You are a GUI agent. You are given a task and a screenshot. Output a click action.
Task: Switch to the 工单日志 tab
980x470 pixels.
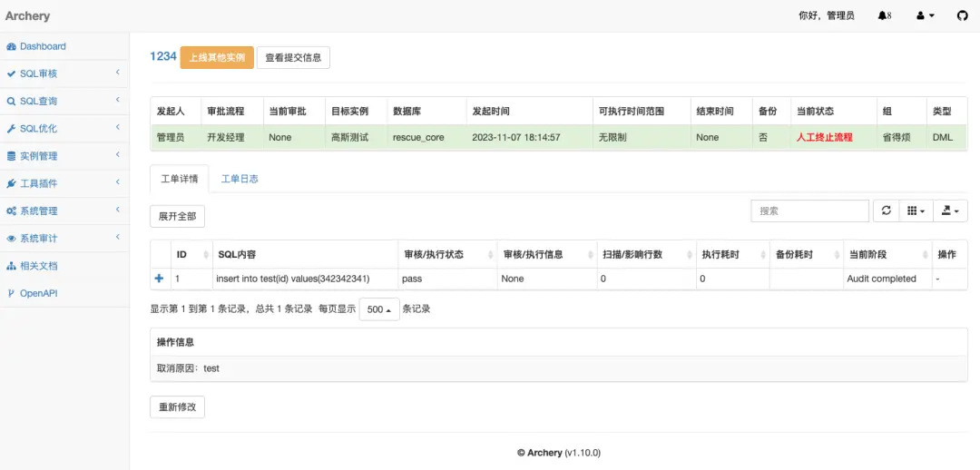tap(240, 179)
